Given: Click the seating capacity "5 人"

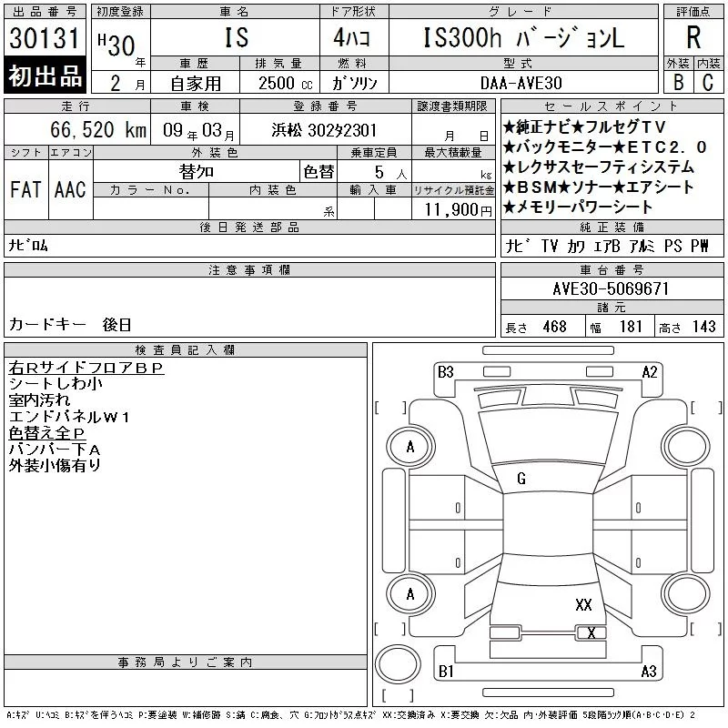Looking at the screenshot, I should (x=390, y=173).
